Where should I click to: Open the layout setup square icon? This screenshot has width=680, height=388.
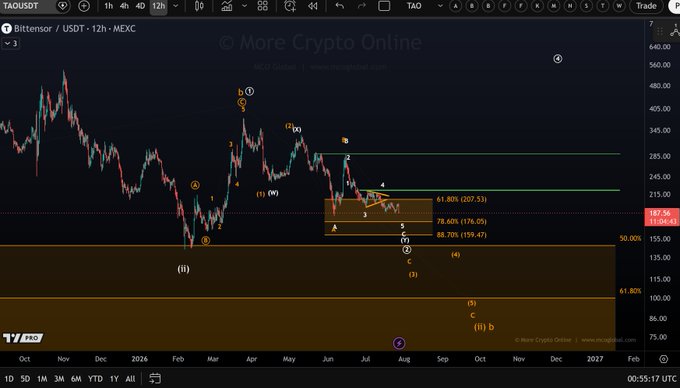coord(384,6)
